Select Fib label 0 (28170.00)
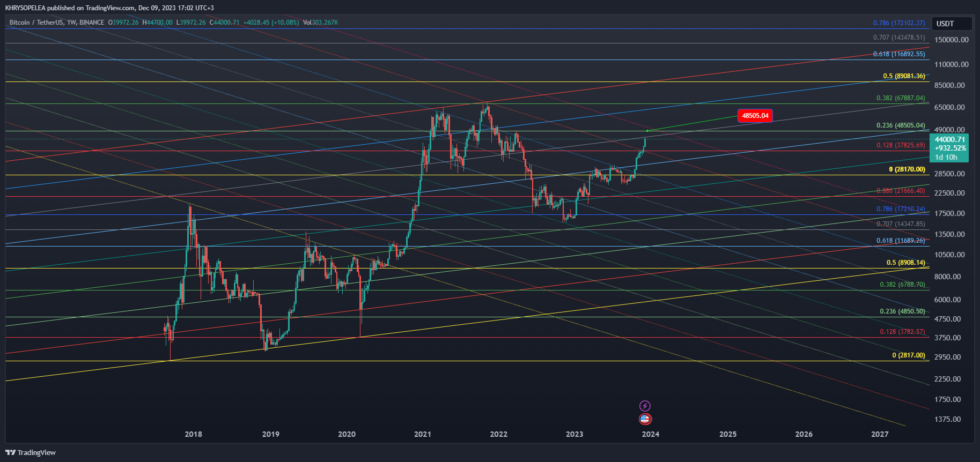Screen dimensions: 980x462 coord(907,169)
